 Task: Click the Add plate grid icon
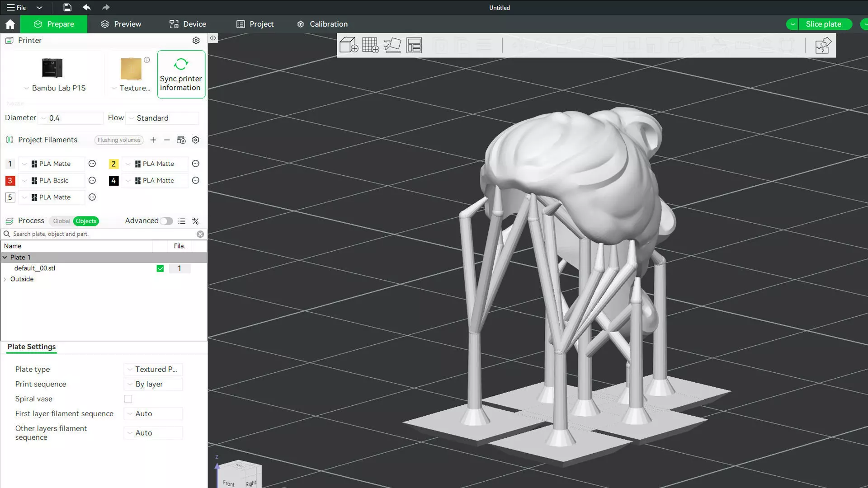(370, 45)
